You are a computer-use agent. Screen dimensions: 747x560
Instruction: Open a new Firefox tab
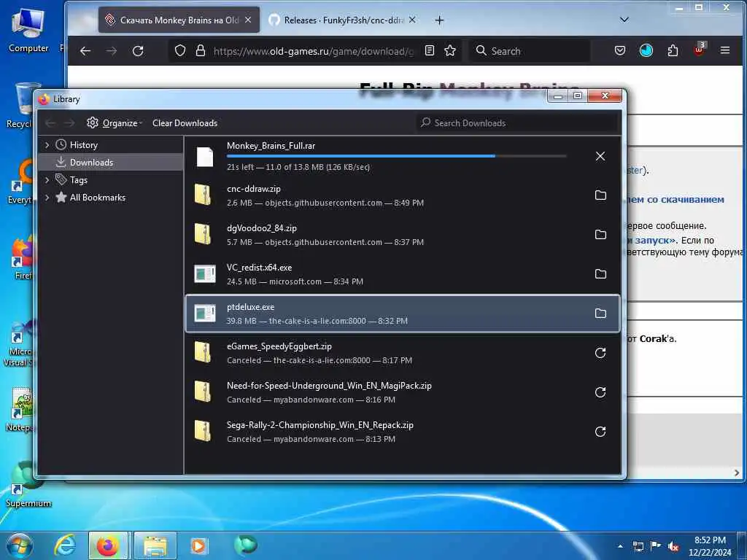tap(439, 20)
